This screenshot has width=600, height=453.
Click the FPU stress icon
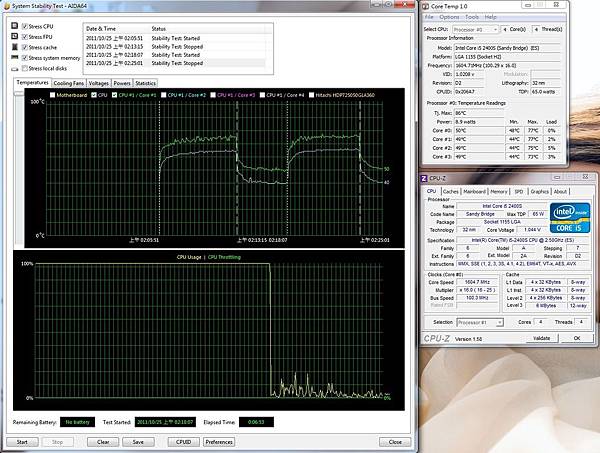pos(15,36)
